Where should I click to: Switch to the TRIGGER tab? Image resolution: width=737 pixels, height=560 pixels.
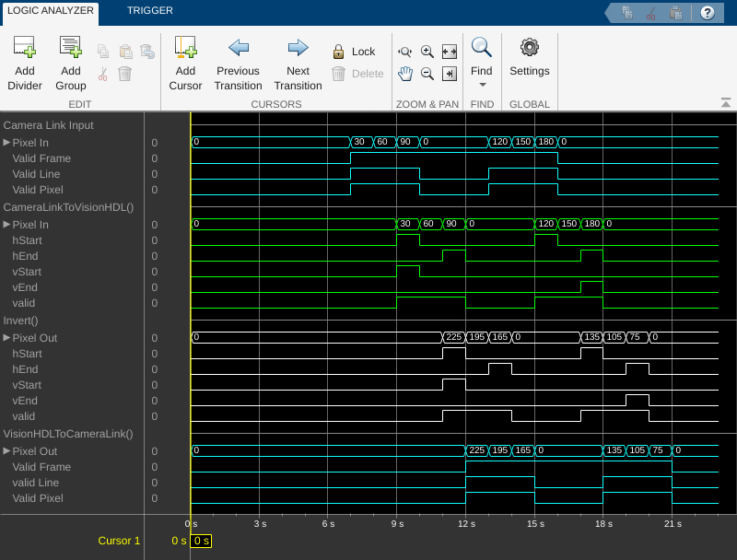(149, 11)
